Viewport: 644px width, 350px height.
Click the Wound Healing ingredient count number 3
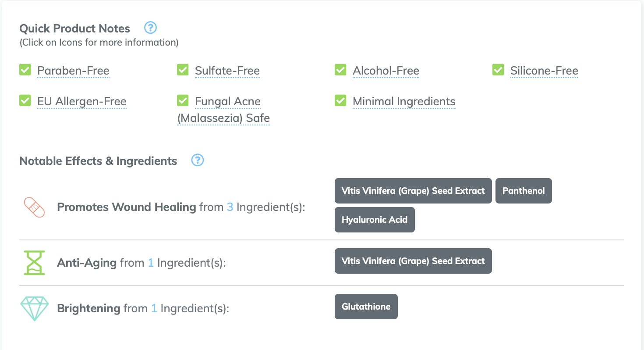point(230,207)
